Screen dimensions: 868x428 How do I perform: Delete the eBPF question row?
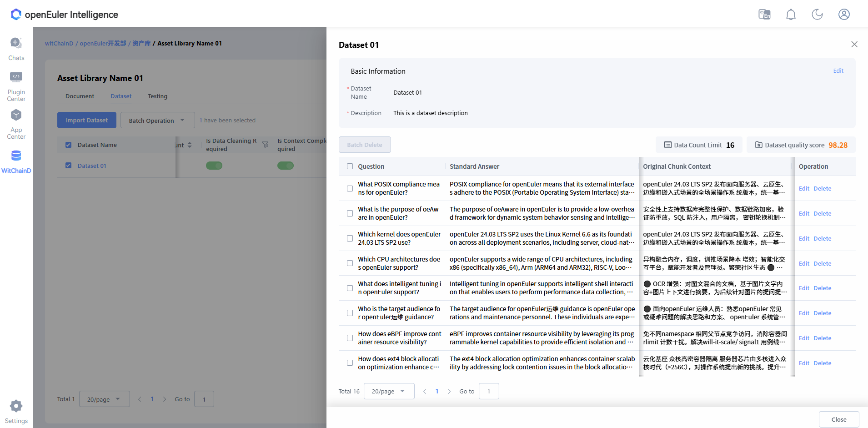pos(822,338)
